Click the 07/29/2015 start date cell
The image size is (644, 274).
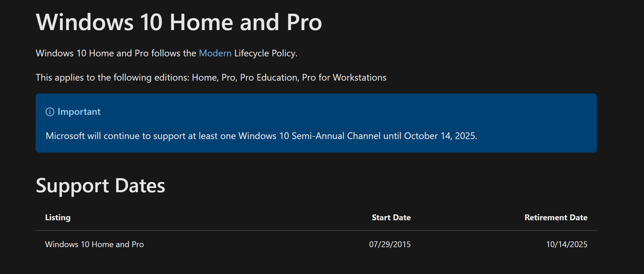pyautogui.click(x=390, y=244)
